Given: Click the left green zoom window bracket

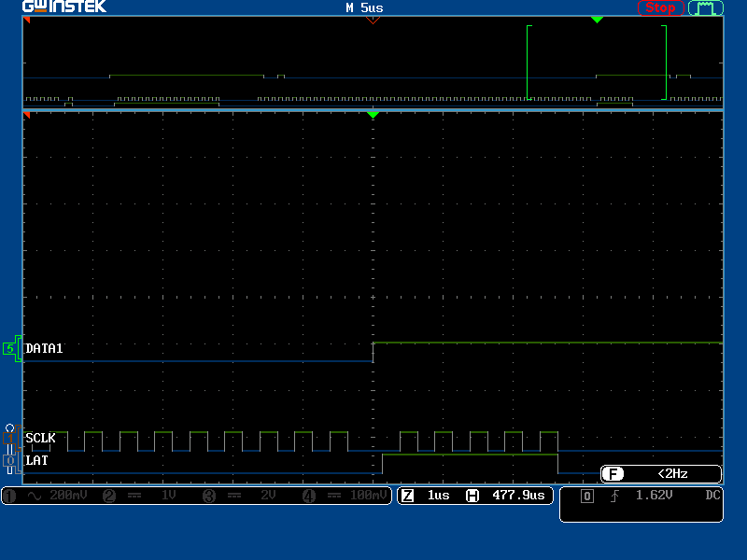Looking at the screenshot, I should coord(529,63).
